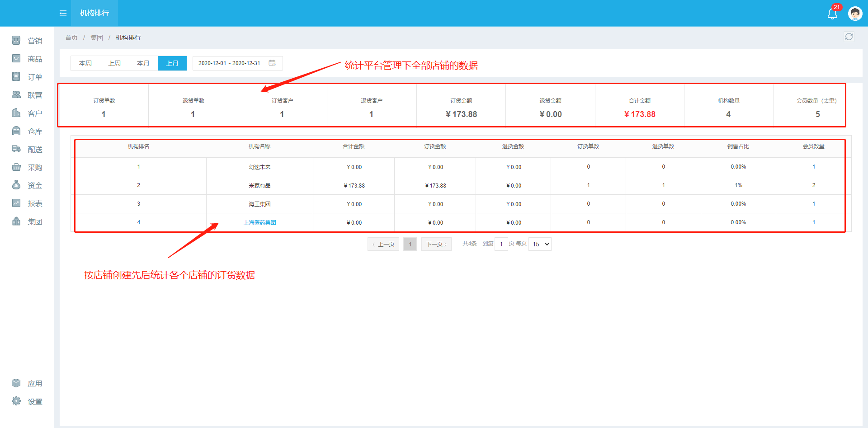Click the go-to page number field

(x=501, y=244)
